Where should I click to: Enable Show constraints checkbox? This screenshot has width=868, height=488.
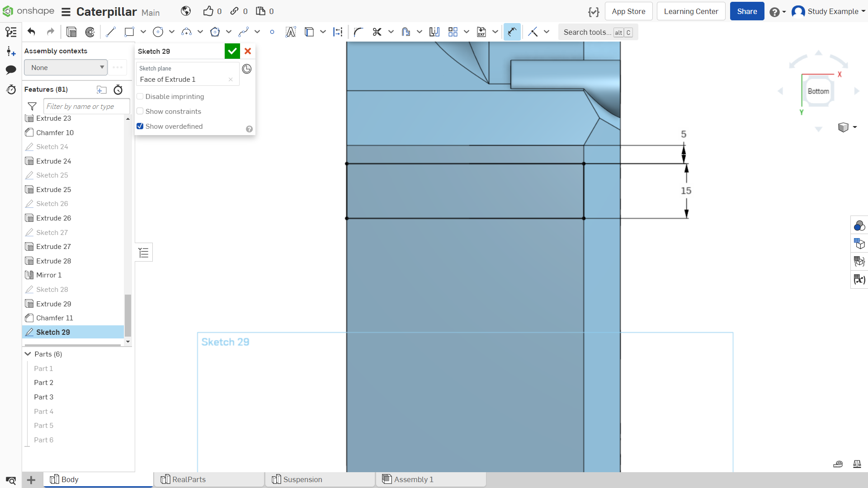pyautogui.click(x=140, y=112)
